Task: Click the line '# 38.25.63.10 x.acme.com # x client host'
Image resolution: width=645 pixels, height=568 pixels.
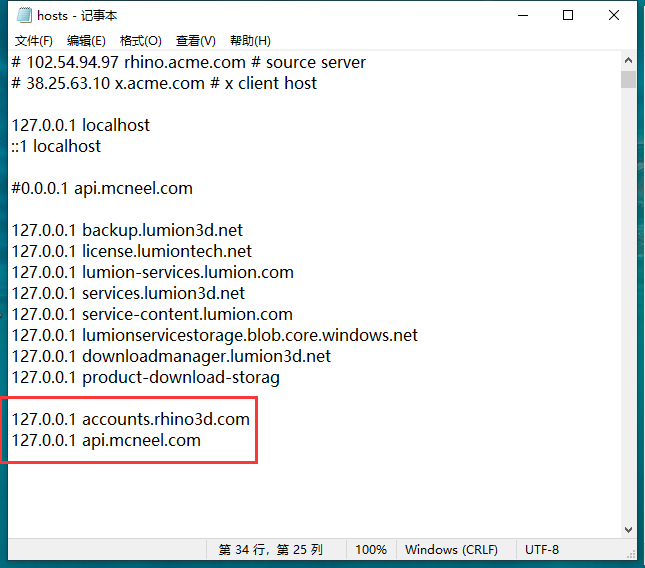Action: [x=164, y=83]
